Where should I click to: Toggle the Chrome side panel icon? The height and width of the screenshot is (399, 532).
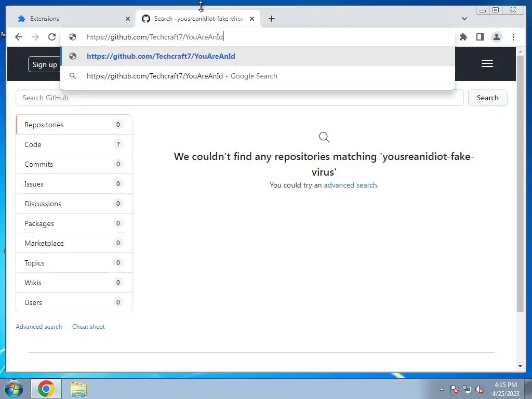[480, 37]
